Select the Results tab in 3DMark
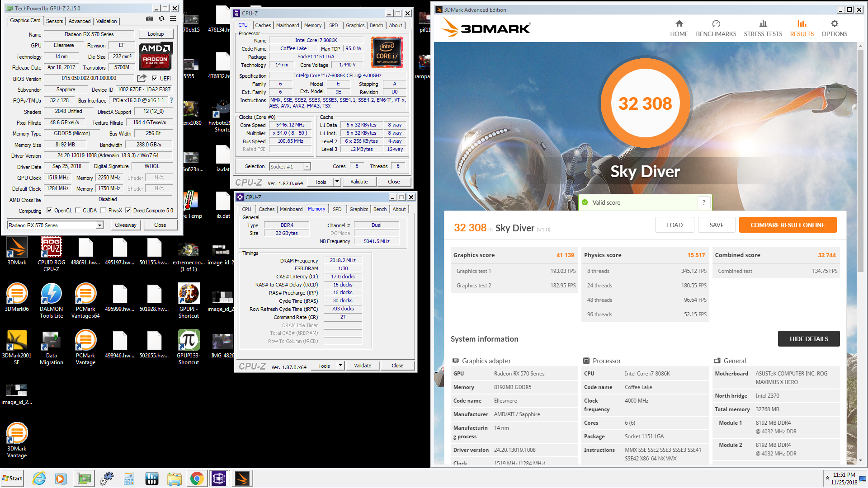This screenshot has width=868, height=488. tap(802, 28)
